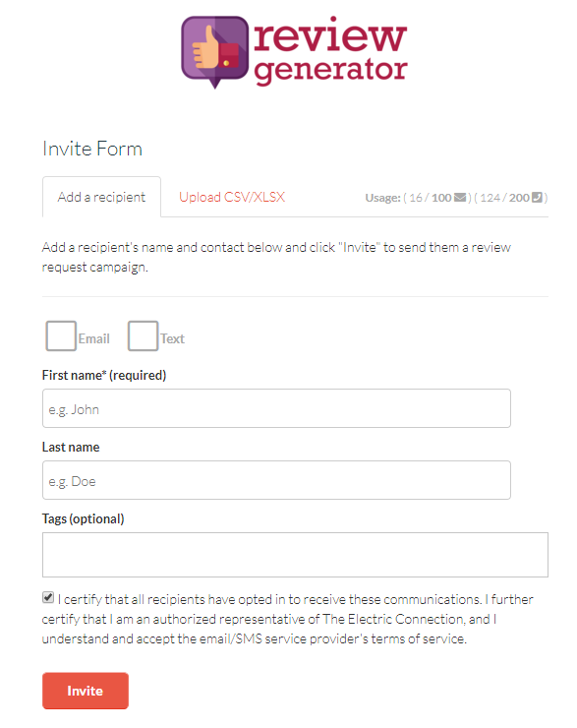The width and height of the screenshot is (577, 728).
Task: Click the email usage count 16 / 100
Action: [430, 198]
